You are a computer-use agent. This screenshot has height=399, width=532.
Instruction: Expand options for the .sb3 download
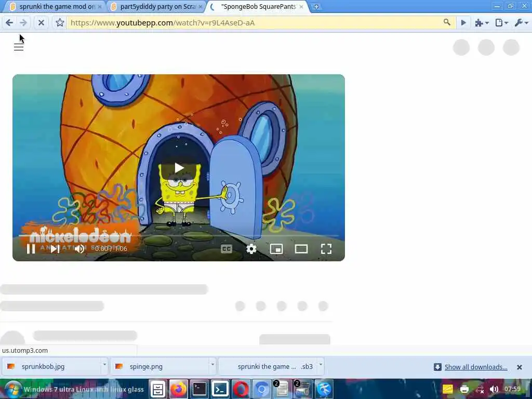pyautogui.click(x=321, y=365)
